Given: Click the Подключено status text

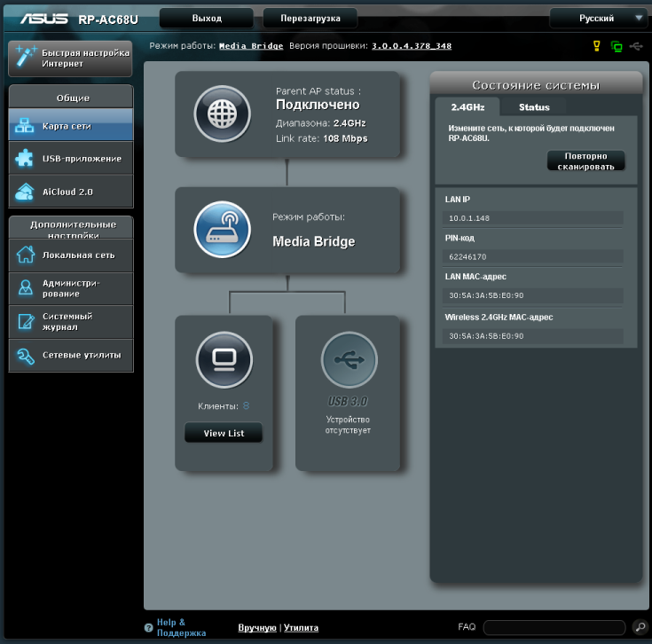Looking at the screenshot, I should [318, 105].
